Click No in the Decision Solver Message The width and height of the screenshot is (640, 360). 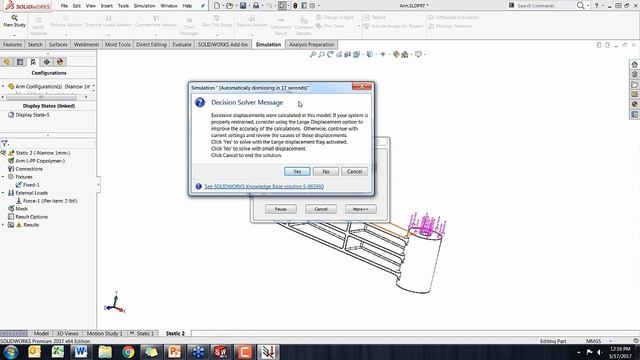coord(326,171)
